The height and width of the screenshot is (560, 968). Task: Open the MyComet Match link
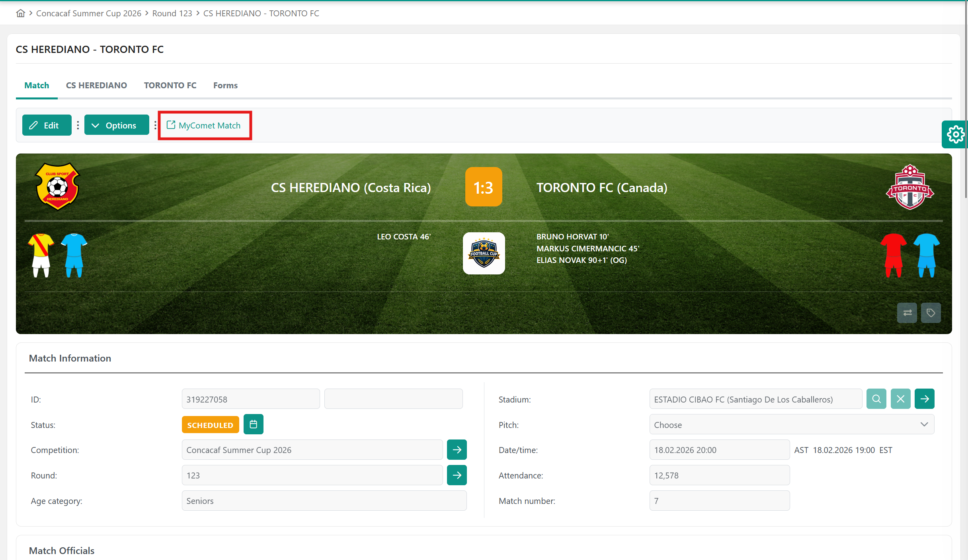pos(204,125)
